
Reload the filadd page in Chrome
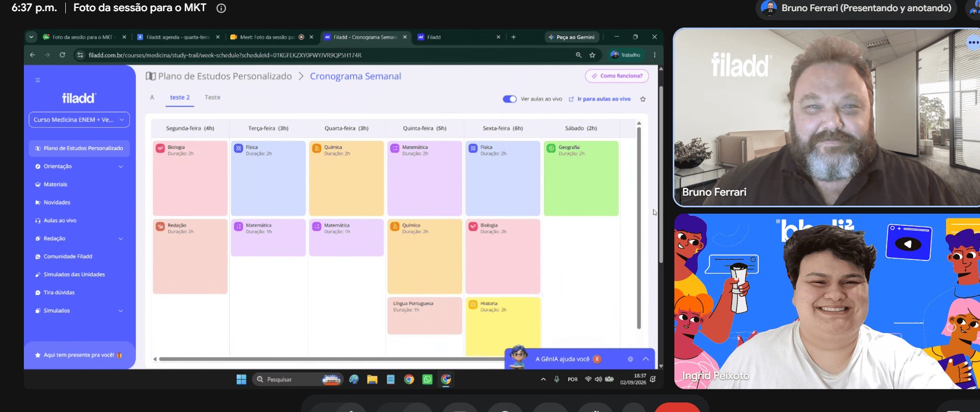click(x=62, y=55)
